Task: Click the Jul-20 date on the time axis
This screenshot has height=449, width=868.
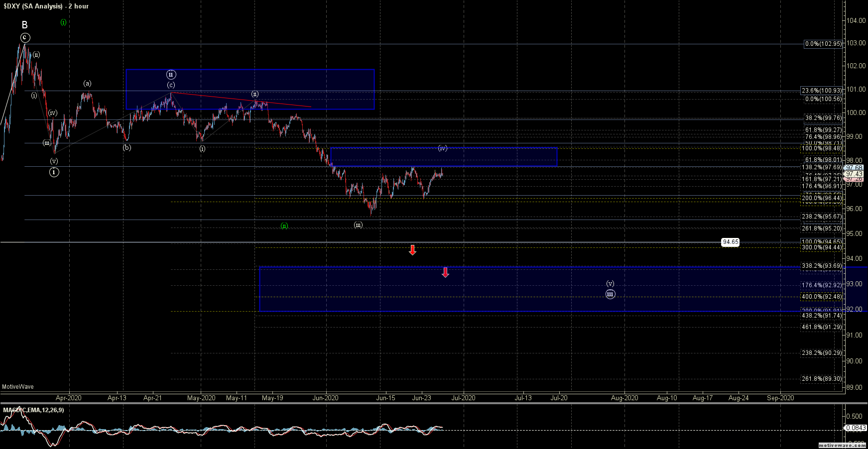Action: tap(559, 398)
